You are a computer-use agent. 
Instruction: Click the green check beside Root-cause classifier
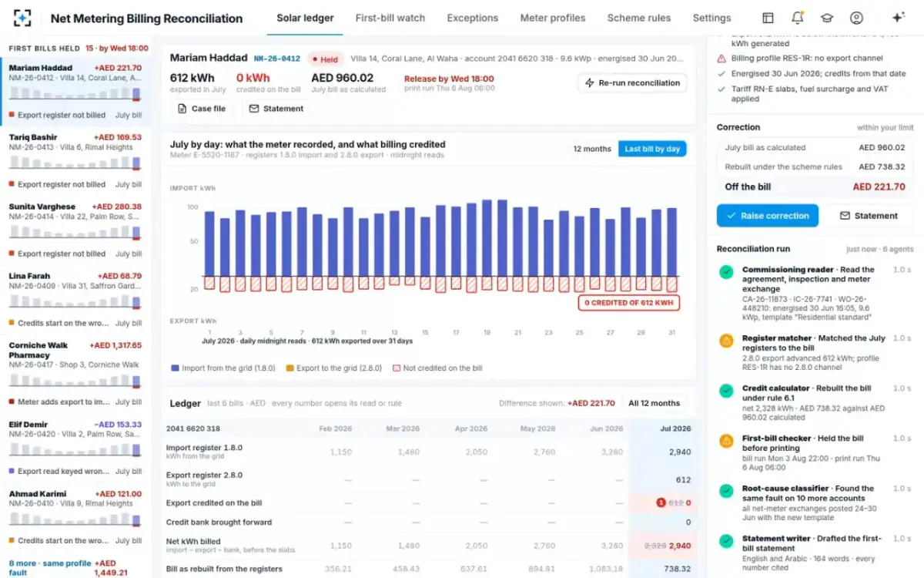pyautogui.click(x=725, y=491)
